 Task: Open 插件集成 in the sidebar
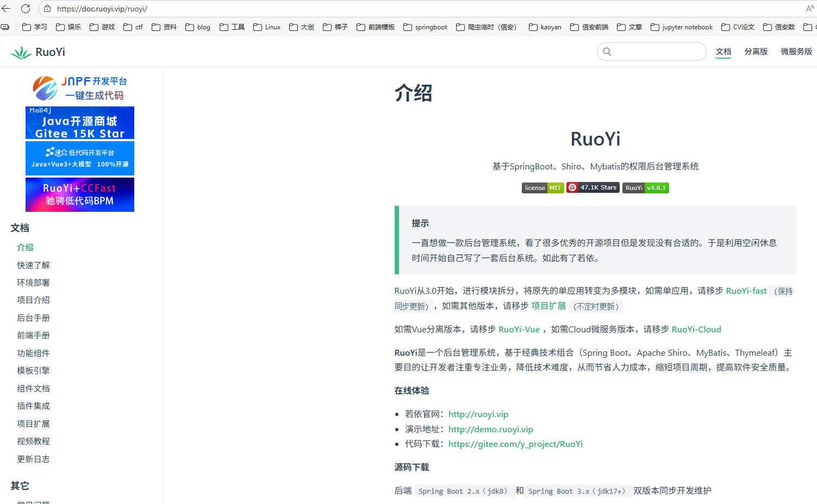click(33, 406)
